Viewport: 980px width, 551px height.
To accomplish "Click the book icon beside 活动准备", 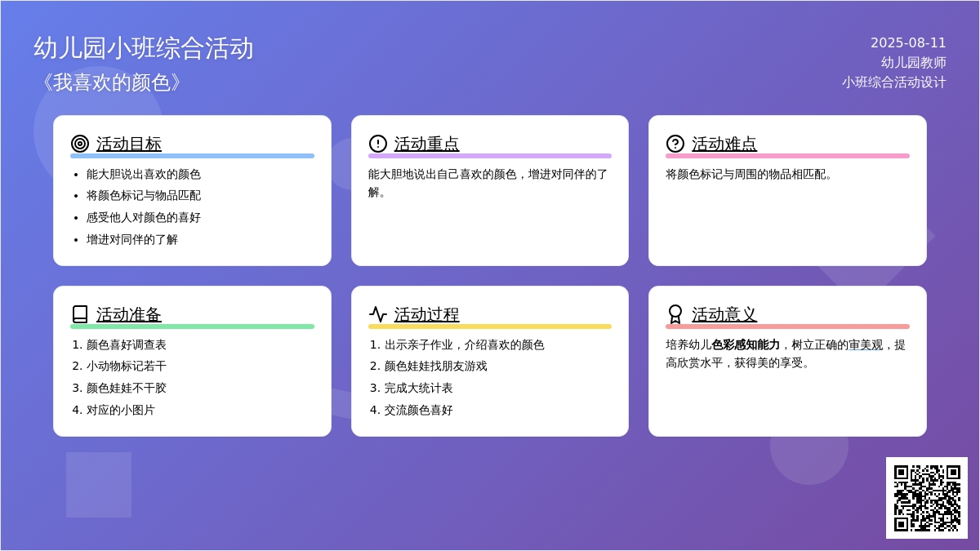I will click(x=80, y=314).
